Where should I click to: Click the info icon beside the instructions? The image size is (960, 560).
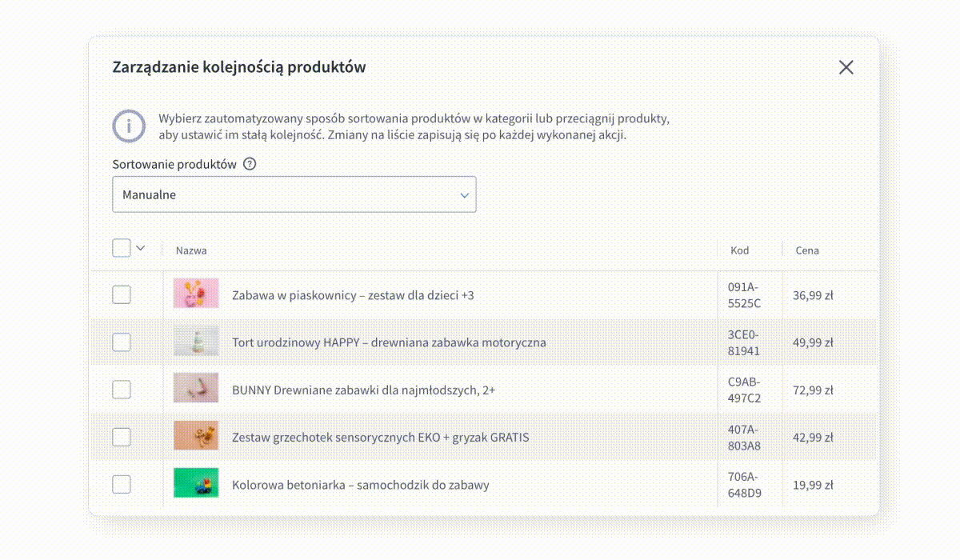click(129, 126)
